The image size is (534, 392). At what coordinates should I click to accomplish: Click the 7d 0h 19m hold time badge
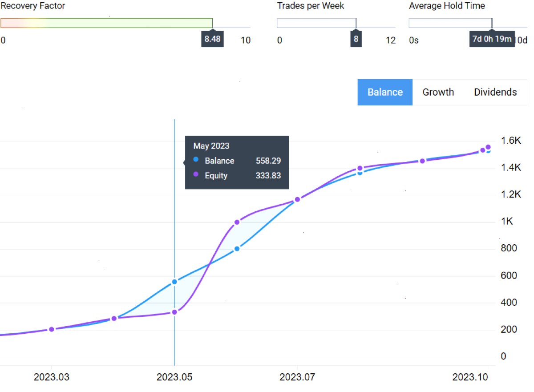492,39
